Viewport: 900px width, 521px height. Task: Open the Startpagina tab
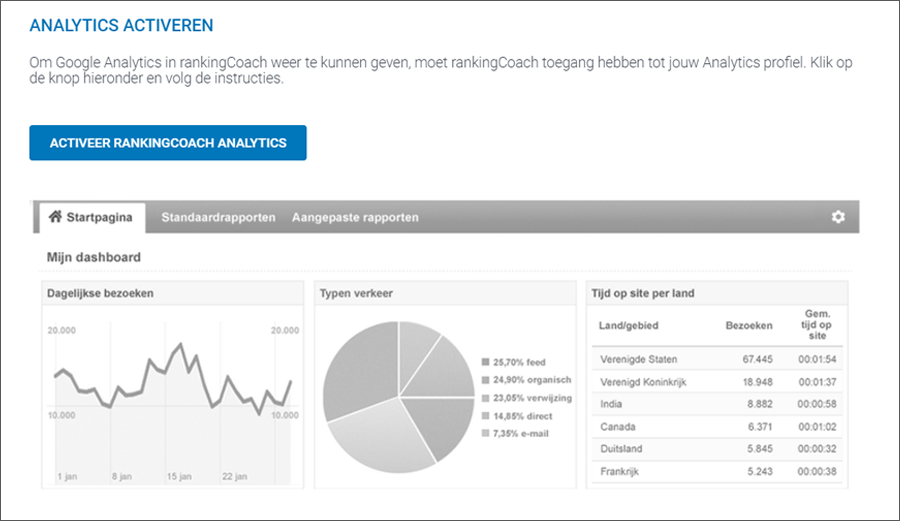pyautogui.click(x=92, y=217)
